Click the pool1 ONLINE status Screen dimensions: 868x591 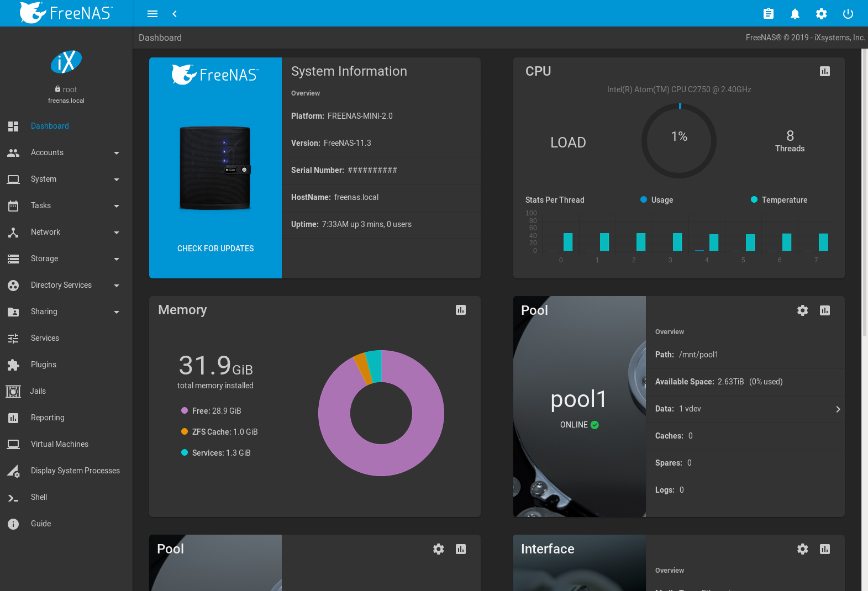point(579,425)
